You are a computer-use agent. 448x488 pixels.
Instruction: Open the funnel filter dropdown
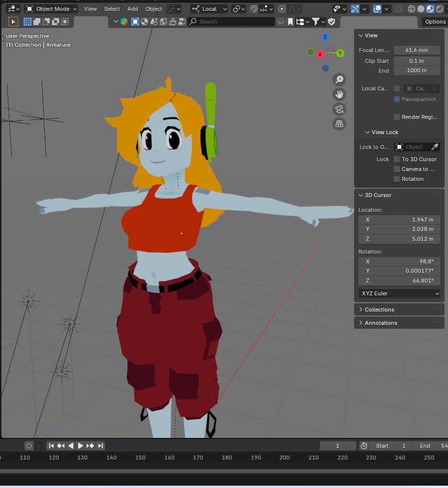(x=318, y=22)
